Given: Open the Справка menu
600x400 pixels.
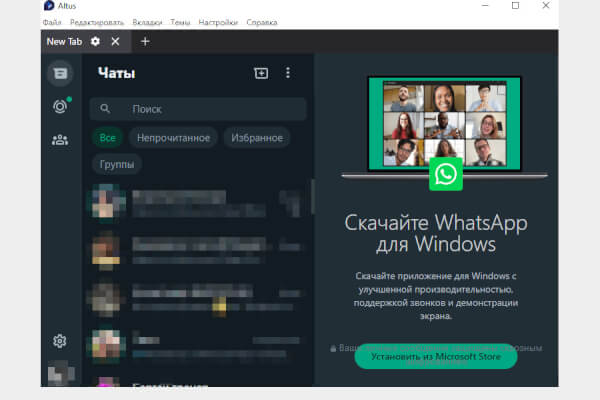Looking at the screenshot, I should 262,22.
